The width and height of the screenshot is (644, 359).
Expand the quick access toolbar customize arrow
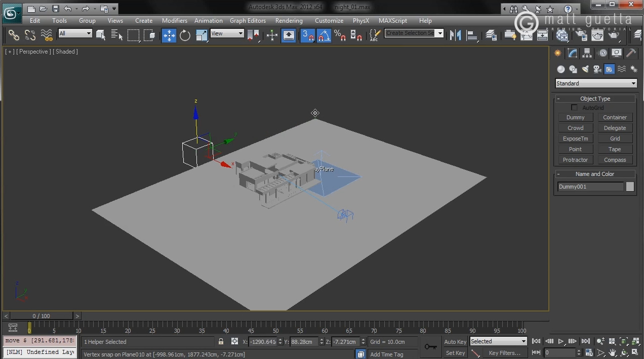click(x=114, y=9)
